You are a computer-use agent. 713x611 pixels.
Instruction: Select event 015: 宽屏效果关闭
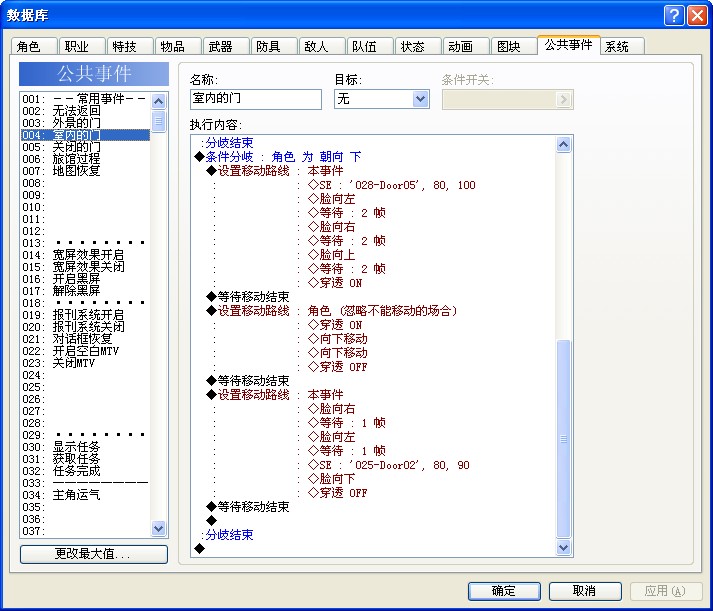85,267
